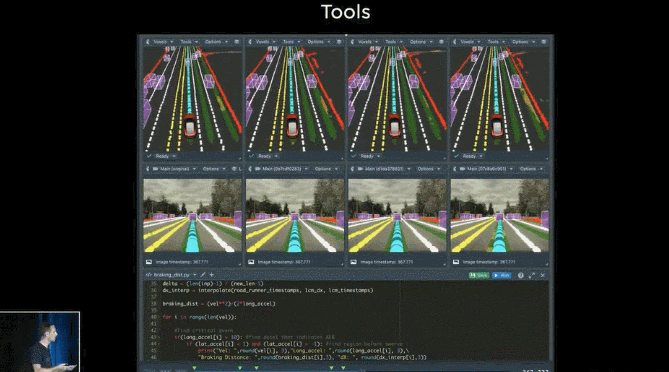Image resolution: width=669 pixels, height=372 pixels.
Task: Click camera icon beside Main (d1da...)
Action: click(361, 169)
